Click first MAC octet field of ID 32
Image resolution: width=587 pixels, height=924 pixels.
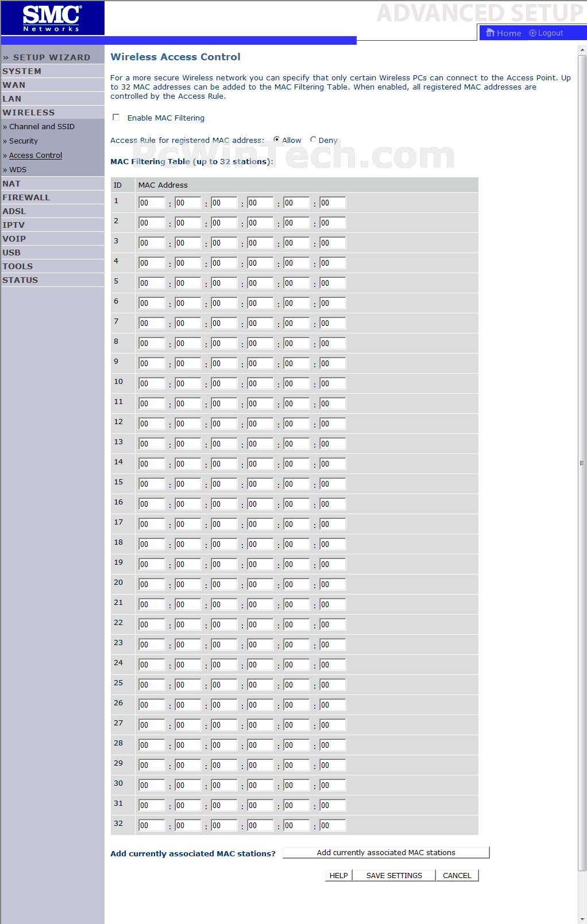click(x=152, y=825)
